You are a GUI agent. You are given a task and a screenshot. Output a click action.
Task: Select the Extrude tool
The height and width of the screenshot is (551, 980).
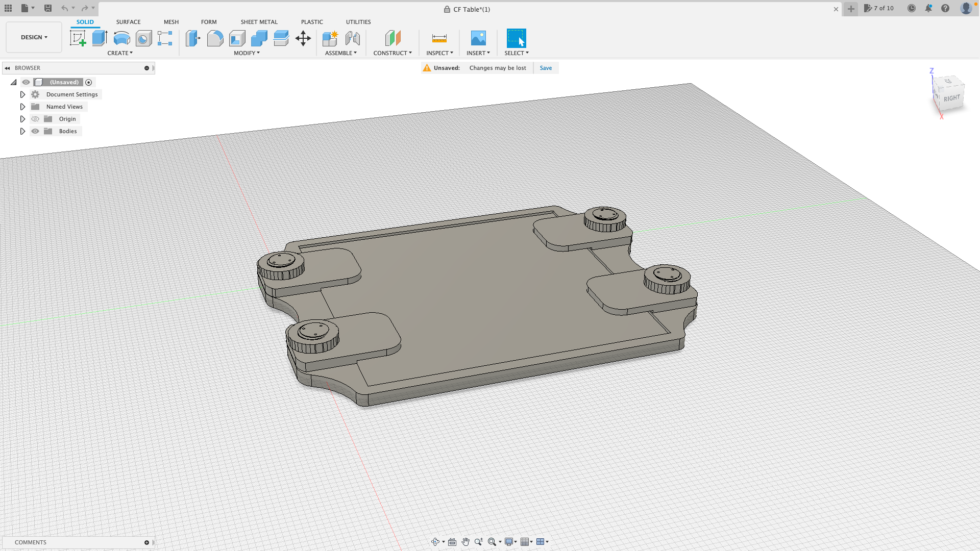pos(100,38)
